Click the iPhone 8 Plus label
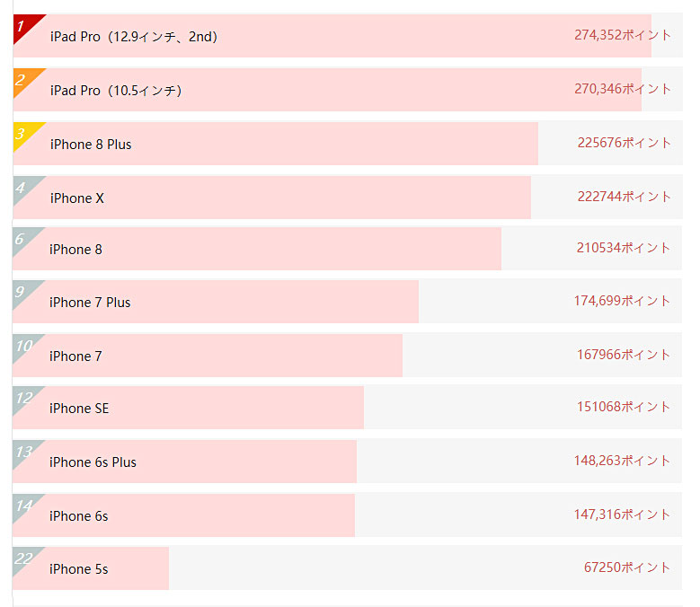Viewport: 700px width, 607px height. click(91, 145)
